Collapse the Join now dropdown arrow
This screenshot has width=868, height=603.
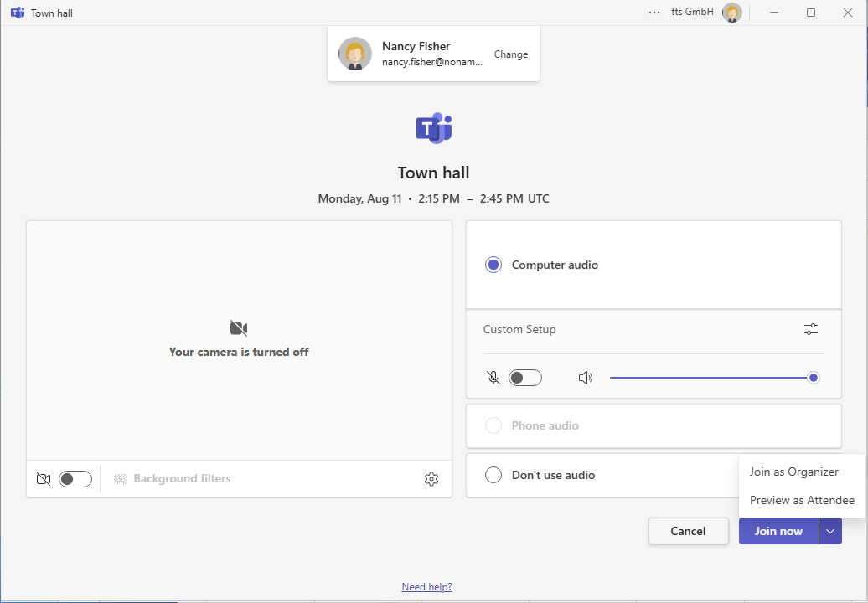coord(830,531)
